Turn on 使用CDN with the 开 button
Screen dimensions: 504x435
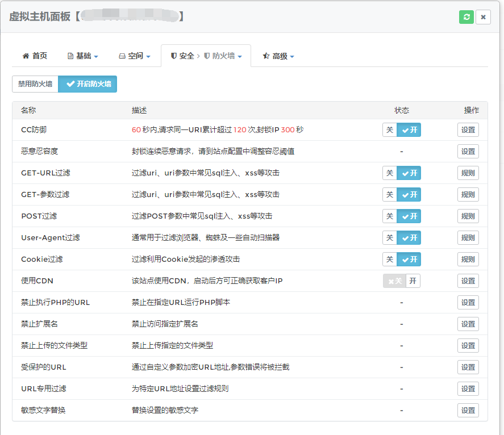click(x=413, y=281)
